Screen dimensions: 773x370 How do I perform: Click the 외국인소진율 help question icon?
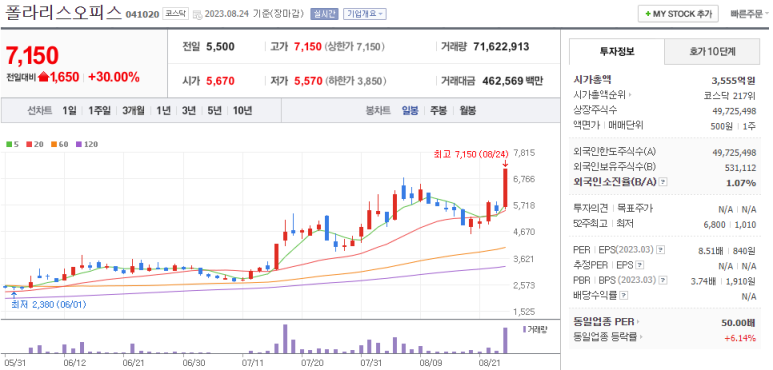point(663,182)
